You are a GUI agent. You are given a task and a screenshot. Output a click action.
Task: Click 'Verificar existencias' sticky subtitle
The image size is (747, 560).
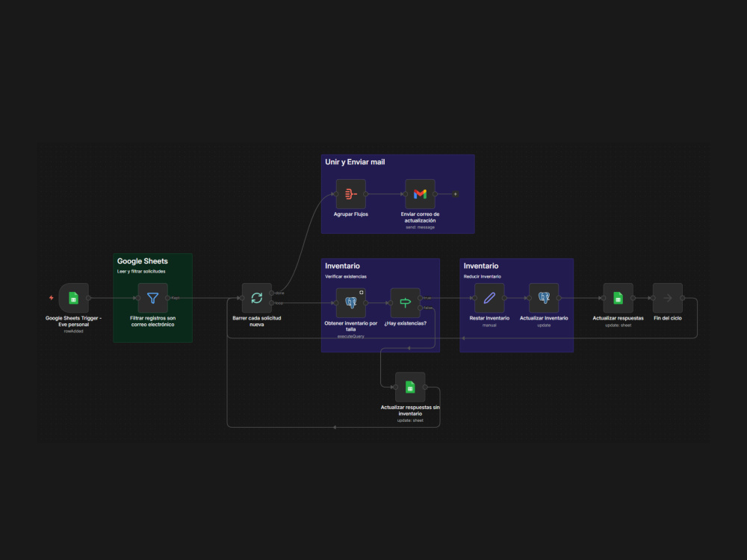click(346, 277)
